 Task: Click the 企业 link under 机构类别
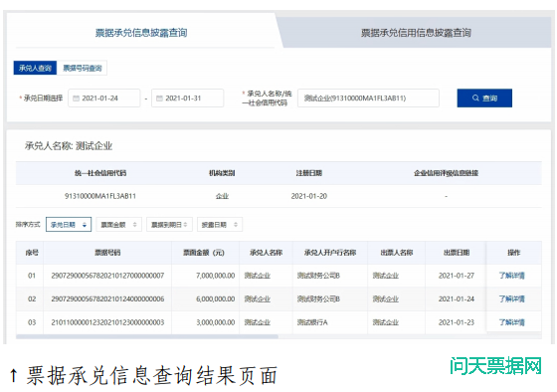(222, 196)
